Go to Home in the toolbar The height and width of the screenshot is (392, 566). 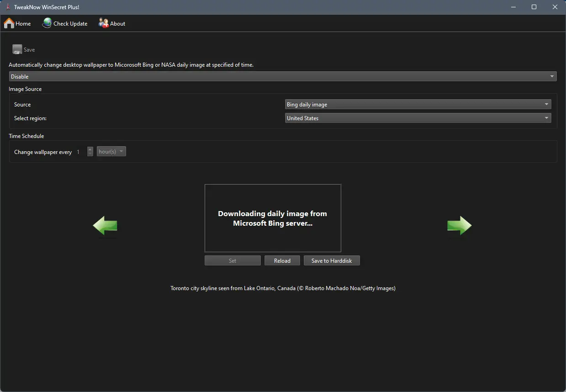pos(17,23)
